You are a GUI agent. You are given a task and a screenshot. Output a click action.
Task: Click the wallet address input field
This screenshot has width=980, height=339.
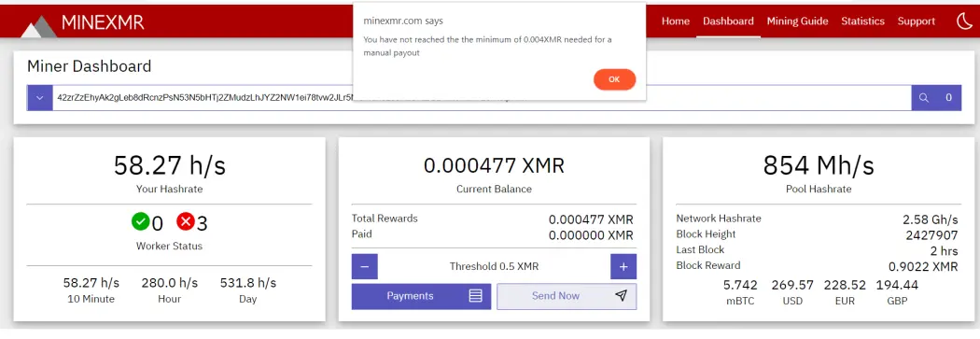(x=482, y=97)
